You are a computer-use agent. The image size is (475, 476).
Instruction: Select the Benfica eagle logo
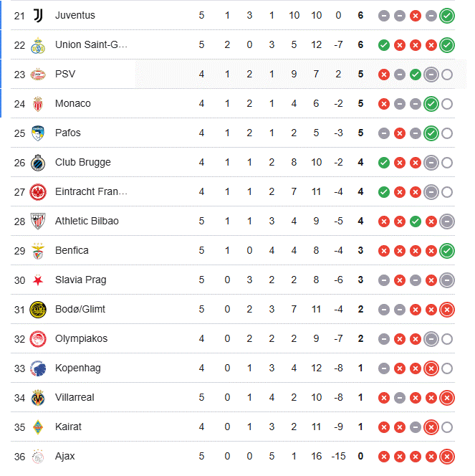click(37, 250)
